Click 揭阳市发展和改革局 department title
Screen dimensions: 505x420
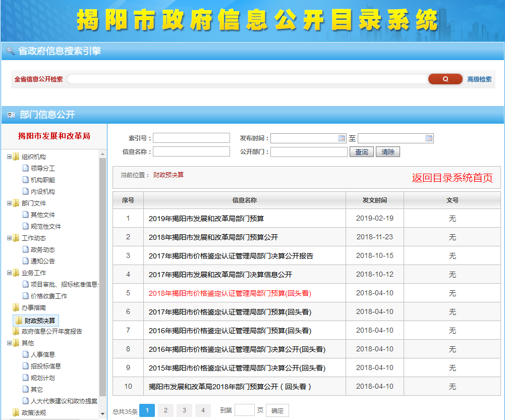click(x=54, y=136)
